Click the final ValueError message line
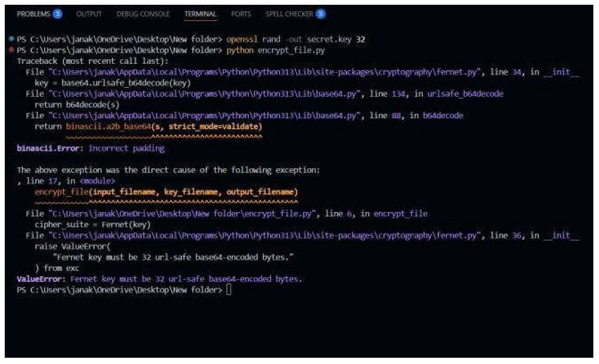Image resolution: width=599 pixels, height=364 pixels. (x=159, y=279)
